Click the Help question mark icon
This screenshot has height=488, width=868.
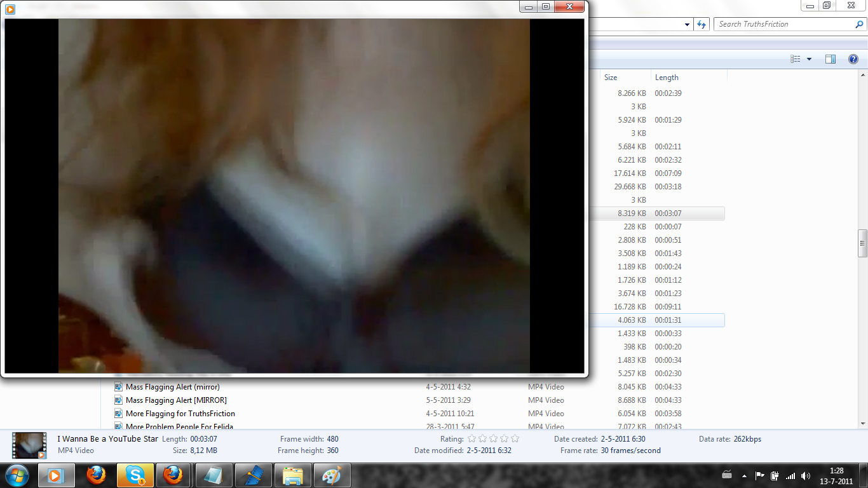pos(853,59)
